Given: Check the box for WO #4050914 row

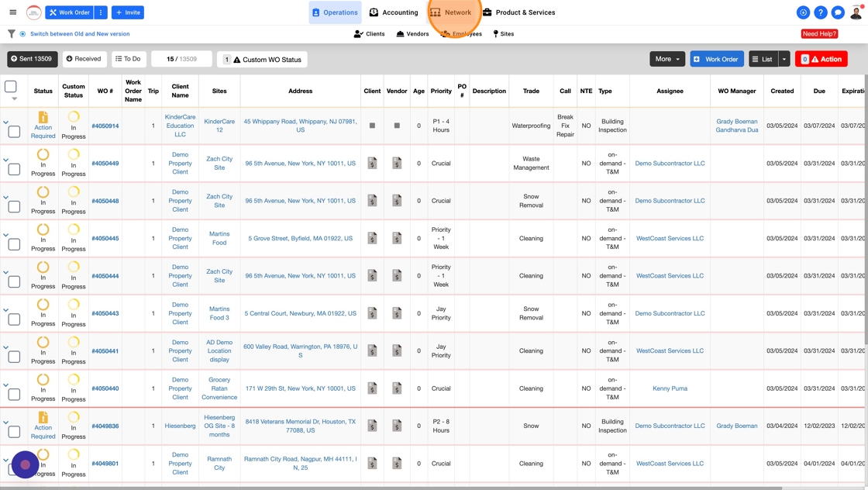Looking at the screenshot, I should coord(14,132).
